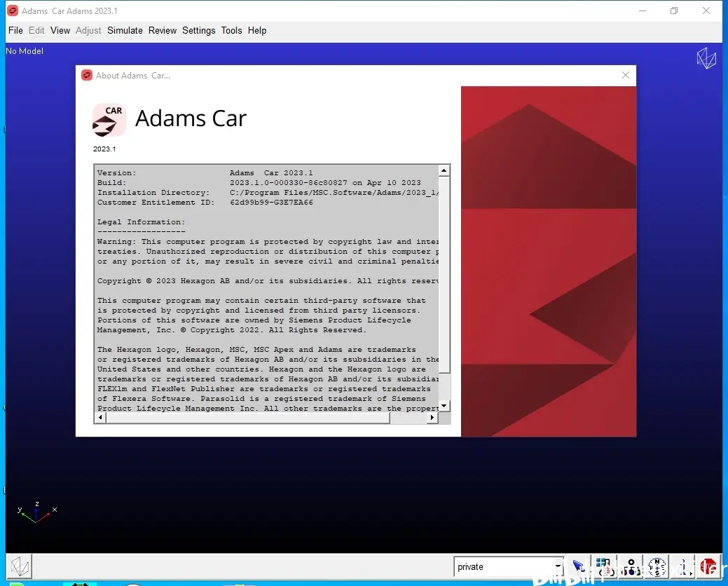Click the compass orientation icon
This screenshot has height=586, width=728.
point(657,566)
